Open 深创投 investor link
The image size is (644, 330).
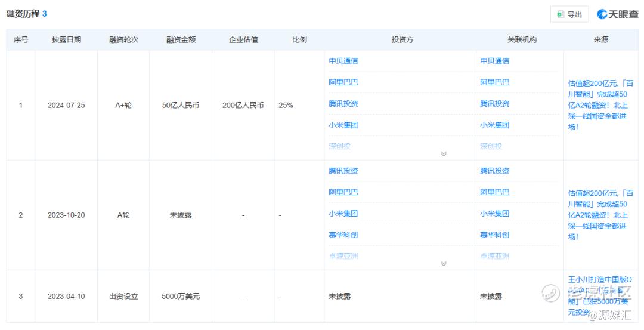[340, 146]
